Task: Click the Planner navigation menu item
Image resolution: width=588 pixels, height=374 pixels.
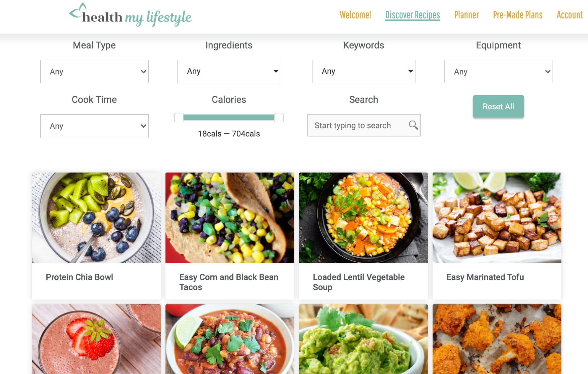Action: pyautogui.click(x=467, y=15)
